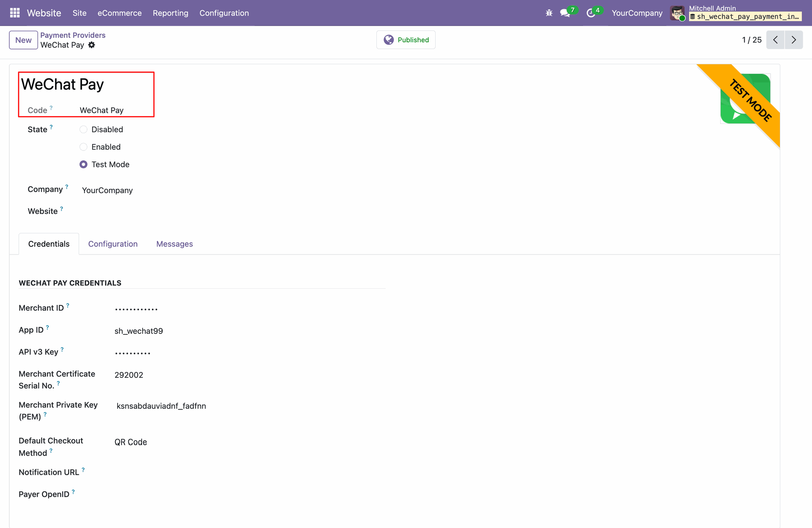Click the WeChat Pay logo image

(x=745, y=98)
